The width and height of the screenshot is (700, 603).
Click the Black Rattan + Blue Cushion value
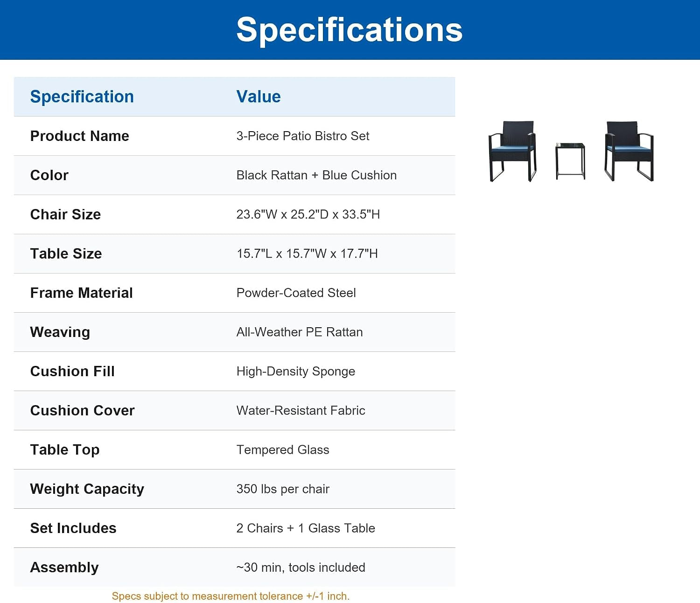(x=316, y=175)
